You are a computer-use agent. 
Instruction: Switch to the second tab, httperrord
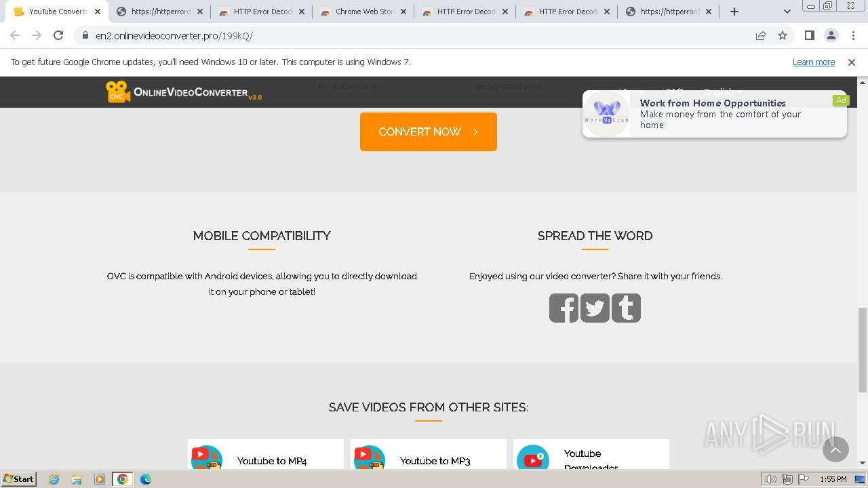pos(160,12)
